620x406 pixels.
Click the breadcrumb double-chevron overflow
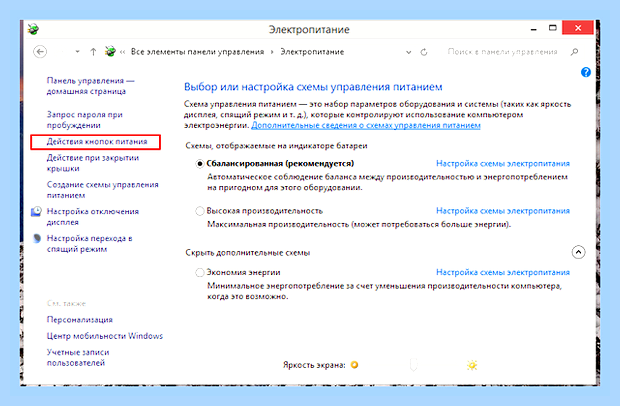[123, 52]
